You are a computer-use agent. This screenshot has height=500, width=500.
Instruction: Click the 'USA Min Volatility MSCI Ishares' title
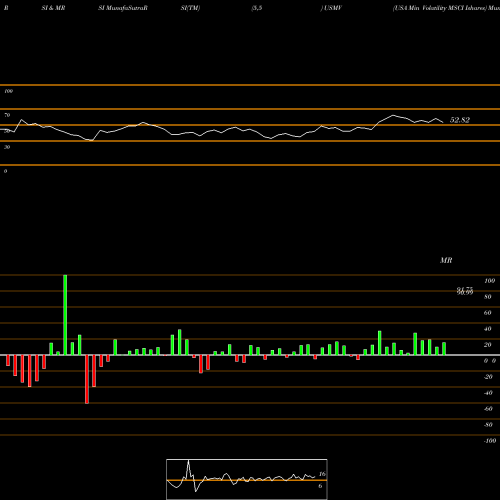point(439,8)
